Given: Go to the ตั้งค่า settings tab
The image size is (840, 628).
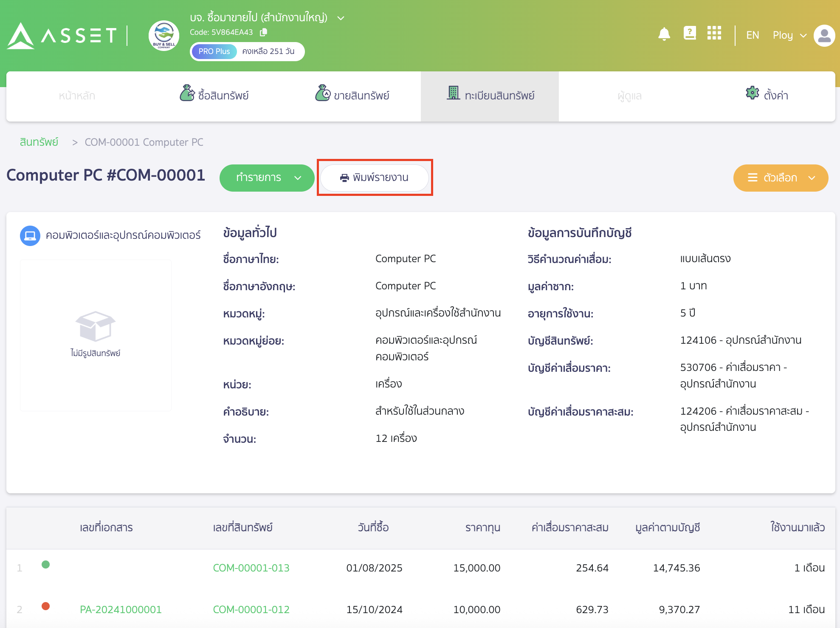Looking at the screenshot, I should pyautogui.click(x=767, y=95).
